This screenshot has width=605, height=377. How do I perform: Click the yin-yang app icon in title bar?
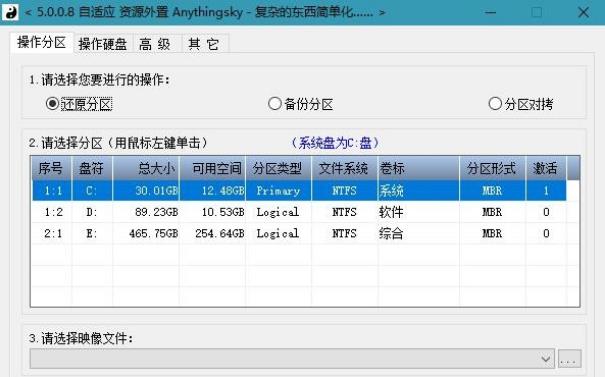pos(10,12)
